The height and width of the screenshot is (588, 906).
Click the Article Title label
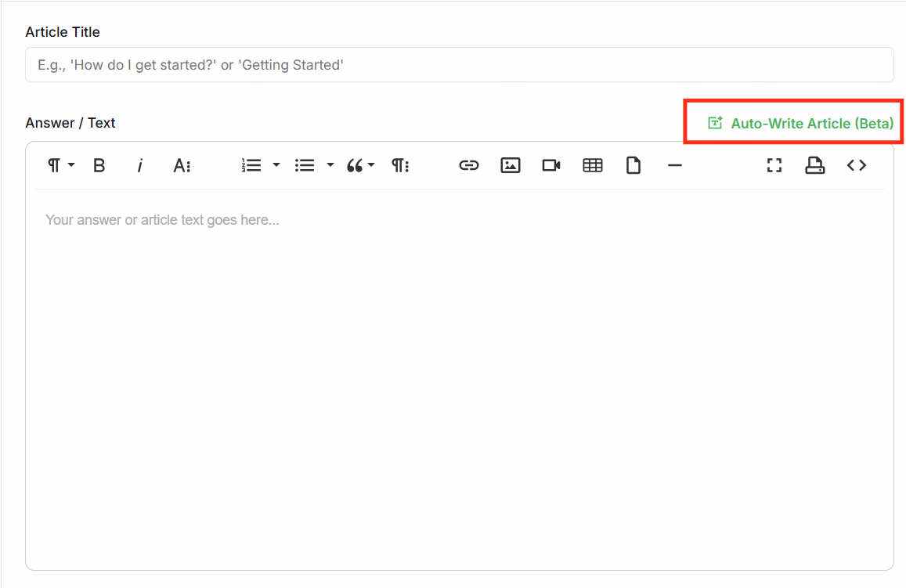pyautogui.click(x=63, y=32)
